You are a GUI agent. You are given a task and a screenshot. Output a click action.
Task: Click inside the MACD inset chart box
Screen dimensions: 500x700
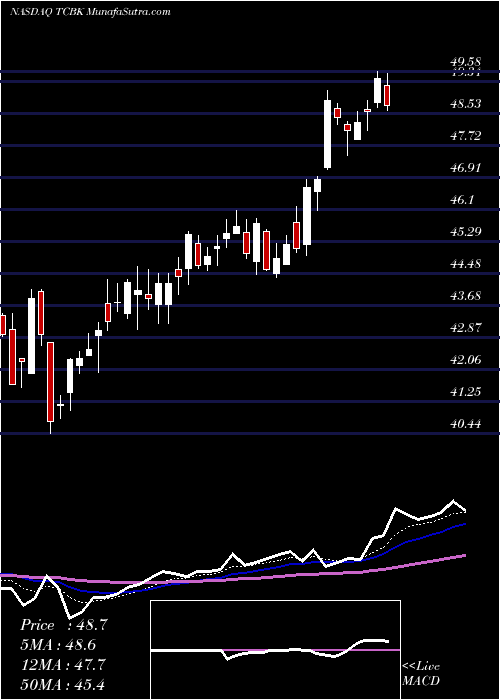tap(275, 650)
